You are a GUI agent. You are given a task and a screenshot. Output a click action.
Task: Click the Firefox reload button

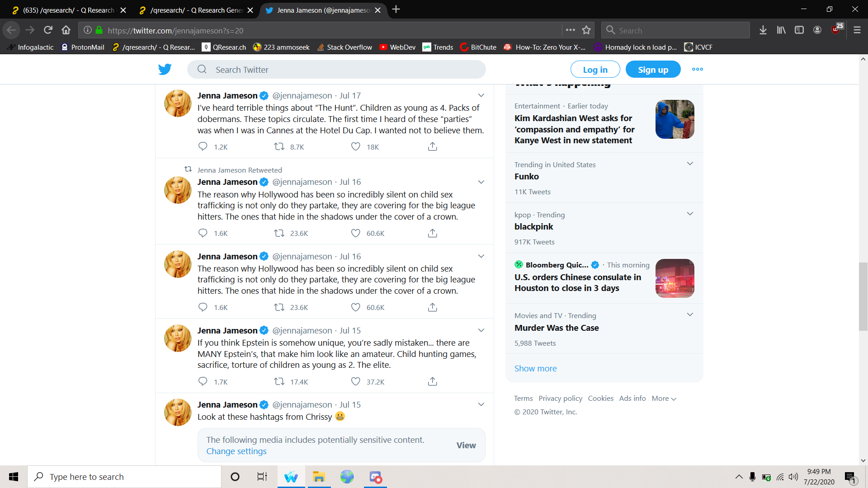coord(48,30)
